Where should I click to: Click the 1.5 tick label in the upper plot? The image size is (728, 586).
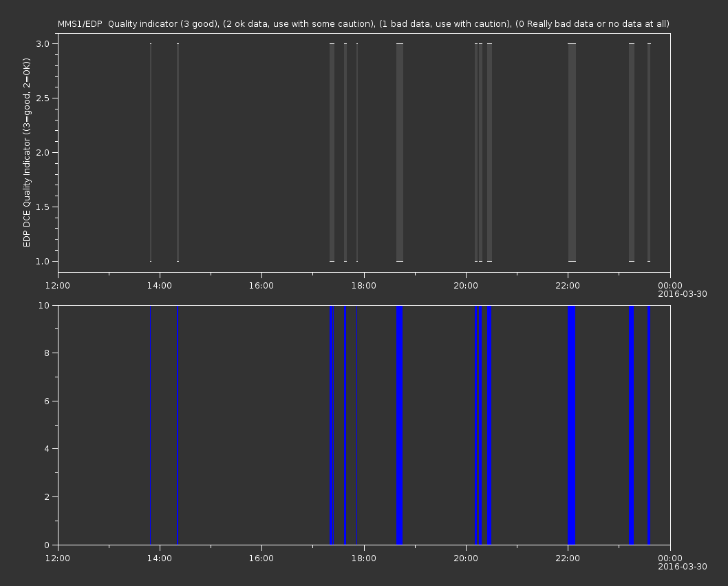(x=43, y=207)
